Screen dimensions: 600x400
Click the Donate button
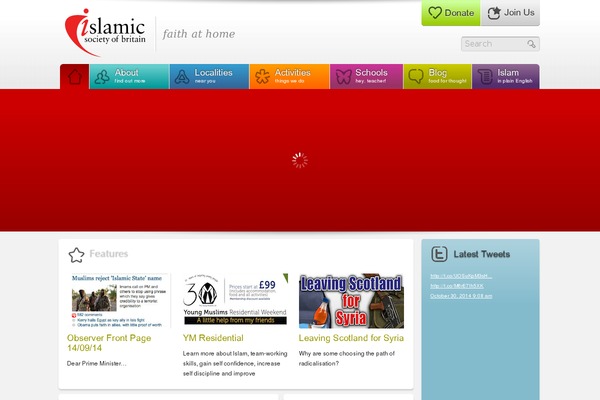(451, 13)
